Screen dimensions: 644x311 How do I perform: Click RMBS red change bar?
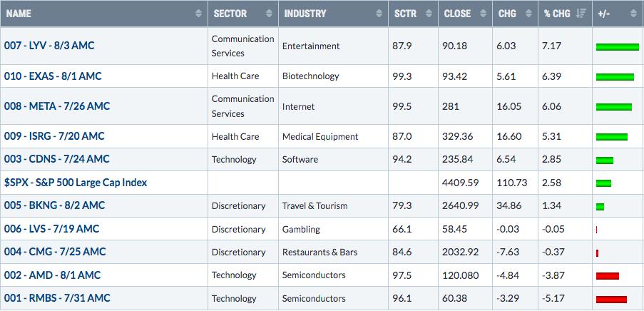611,300
